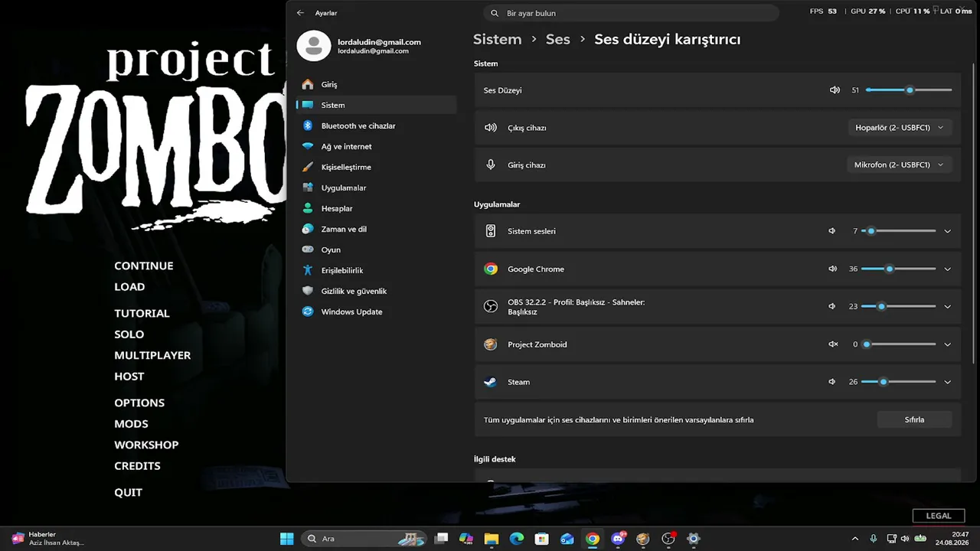This screenshot has height=551, width=980.
Task: Open Microsoft Edge from the taskbar
Action: pyautogui.click(x=517, y=539)
